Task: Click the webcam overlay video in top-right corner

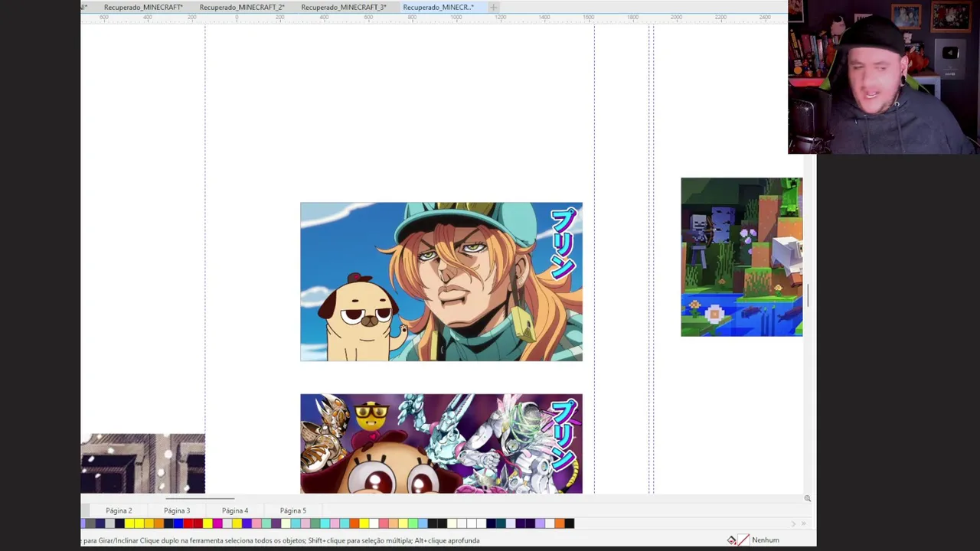Action: pyautogui.click(x=884, y=77)
